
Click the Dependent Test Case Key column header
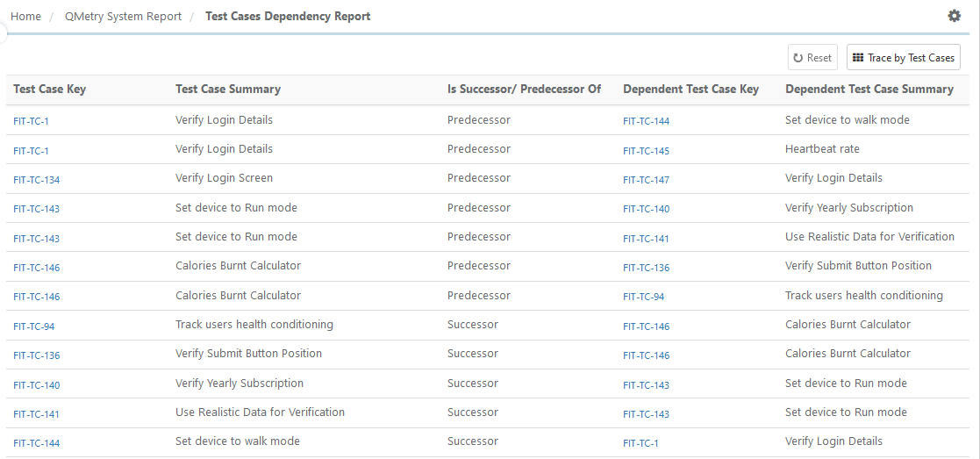[690, 89]
